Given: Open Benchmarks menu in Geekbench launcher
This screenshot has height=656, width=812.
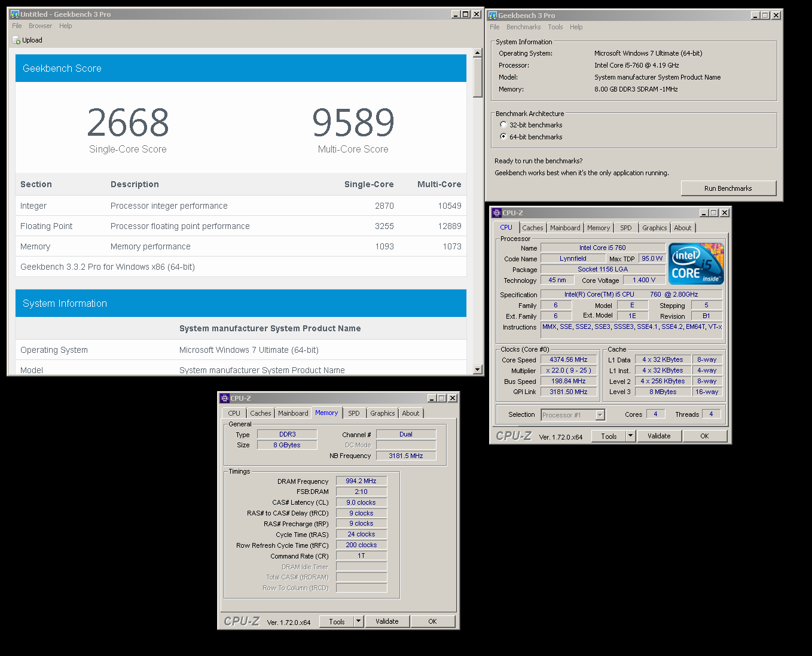Looking at the screenshot, I should pos(523,27).
